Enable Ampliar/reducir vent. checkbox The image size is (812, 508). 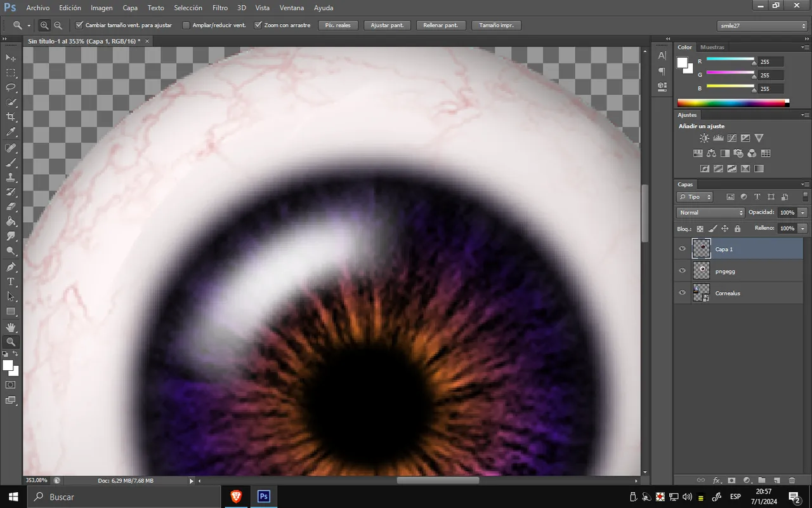click(186, 25)
